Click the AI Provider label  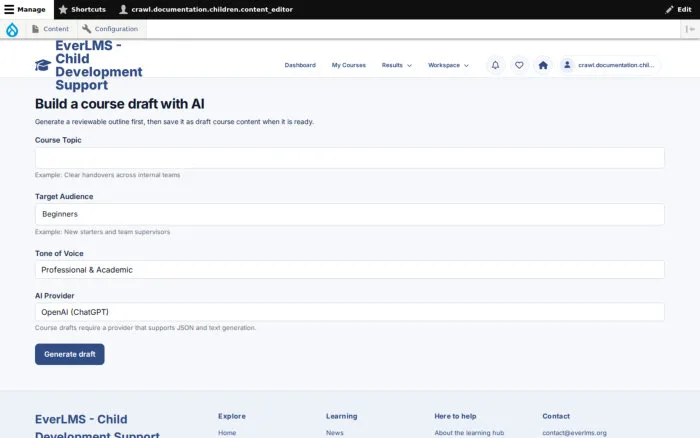tap(54, 296)
